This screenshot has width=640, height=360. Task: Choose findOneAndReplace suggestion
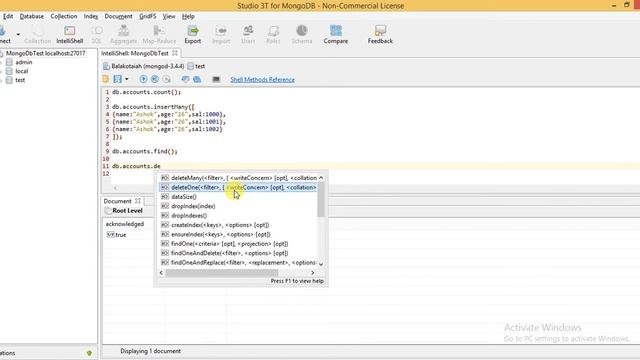pyautogui.click(x=239, y=262)
